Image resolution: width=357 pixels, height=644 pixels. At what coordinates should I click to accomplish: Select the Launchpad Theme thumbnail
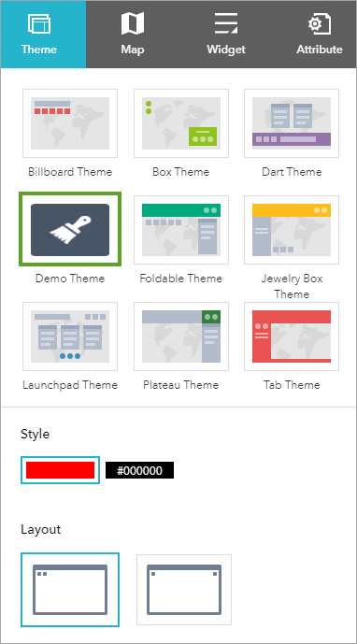(70, 336)
